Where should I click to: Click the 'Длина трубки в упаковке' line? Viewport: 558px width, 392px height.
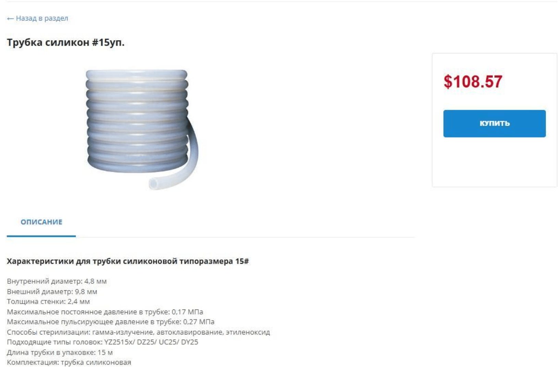tap(60, 352)
